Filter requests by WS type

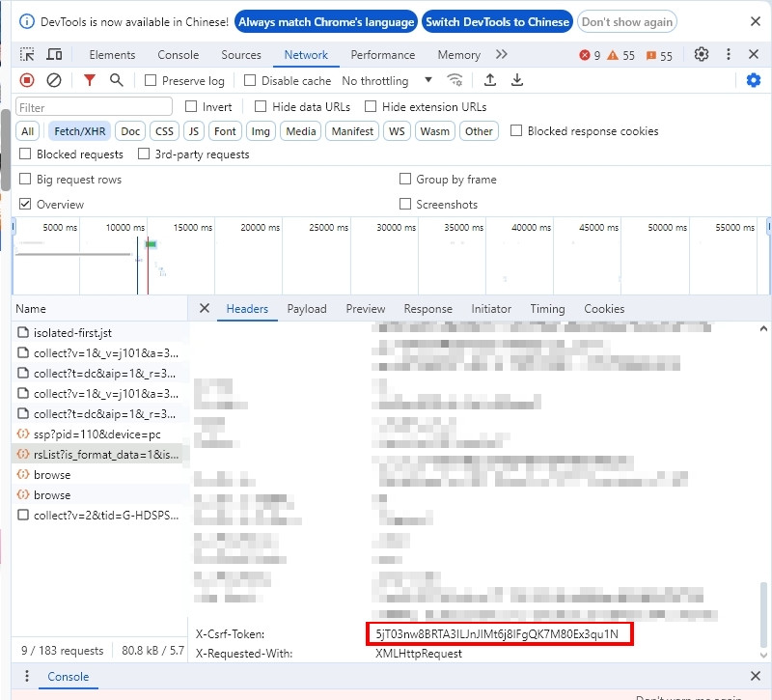[x=397, y=131]
